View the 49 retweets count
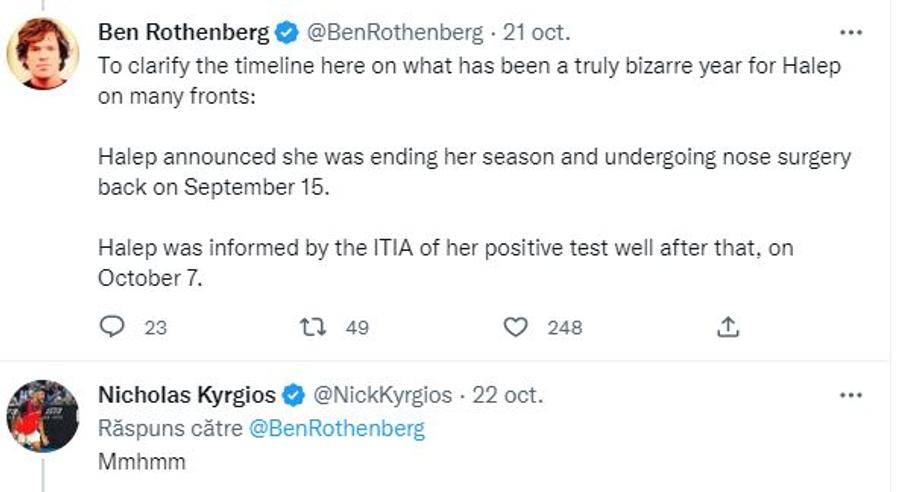The width and height of the screenshot is (900, 492). coord(357,327)
